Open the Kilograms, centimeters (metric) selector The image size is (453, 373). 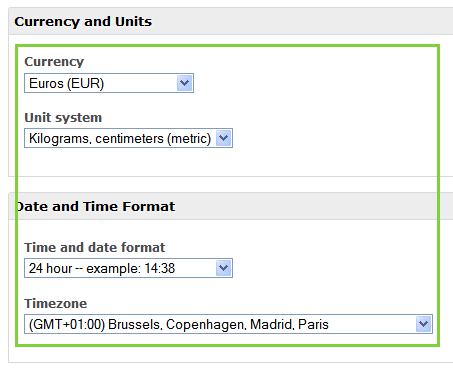128,138
